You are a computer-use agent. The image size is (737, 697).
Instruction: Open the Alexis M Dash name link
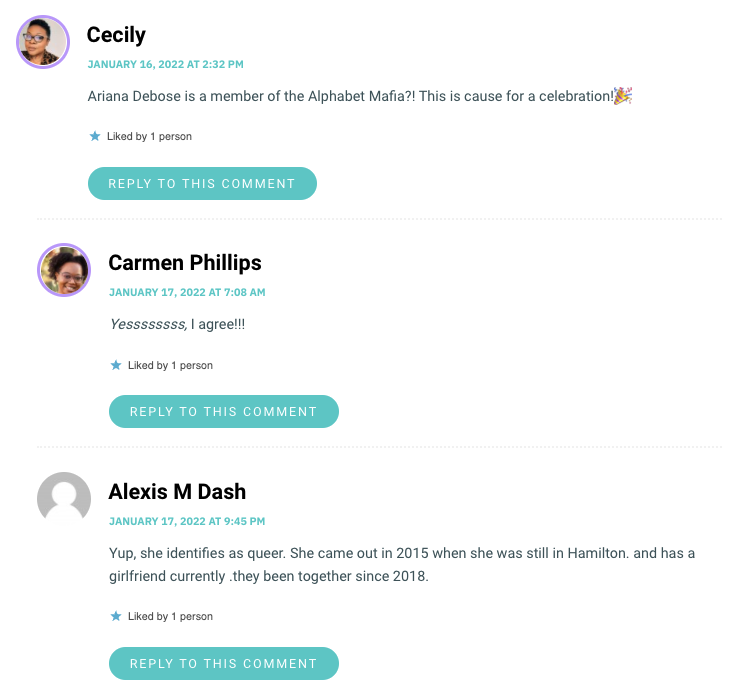(x=177, y=492)
